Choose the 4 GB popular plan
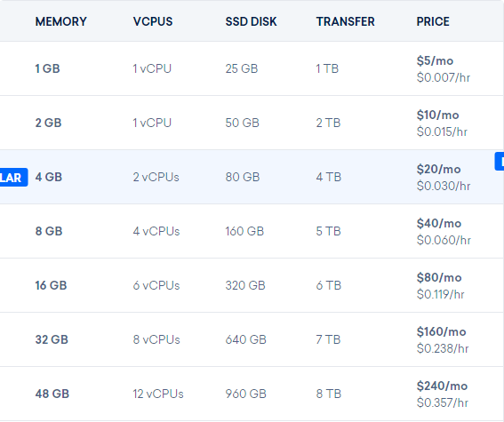This screenshot has width=504, height=422. pos(252,177)
